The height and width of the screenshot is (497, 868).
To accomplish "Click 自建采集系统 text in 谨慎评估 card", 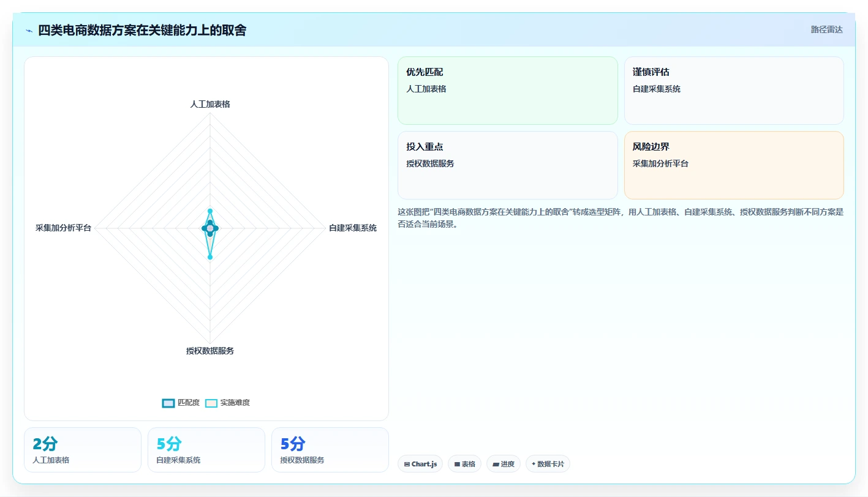I will (657, 89).
